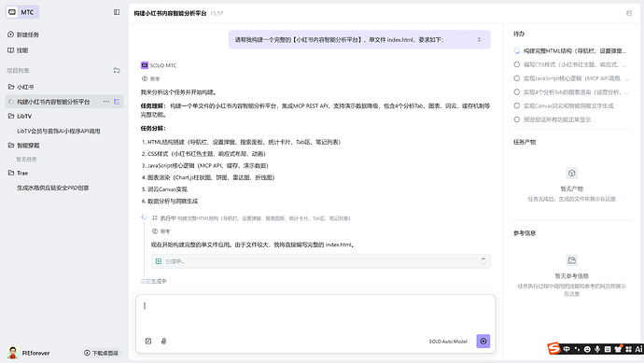Expand the first 思考 thinking section

150,78
